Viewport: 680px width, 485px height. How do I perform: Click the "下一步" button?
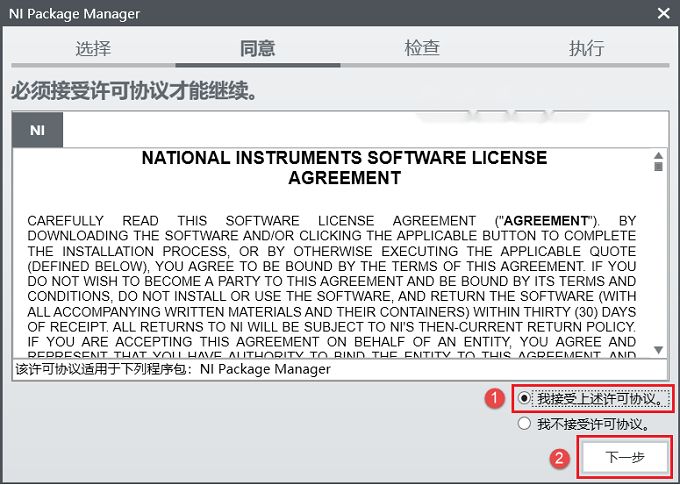(624, 457)
